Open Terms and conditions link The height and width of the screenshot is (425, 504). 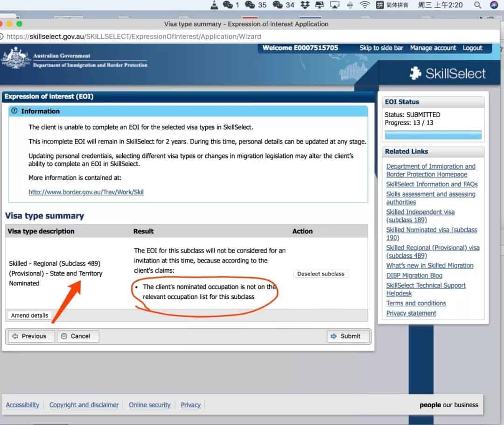click(416, 303)
